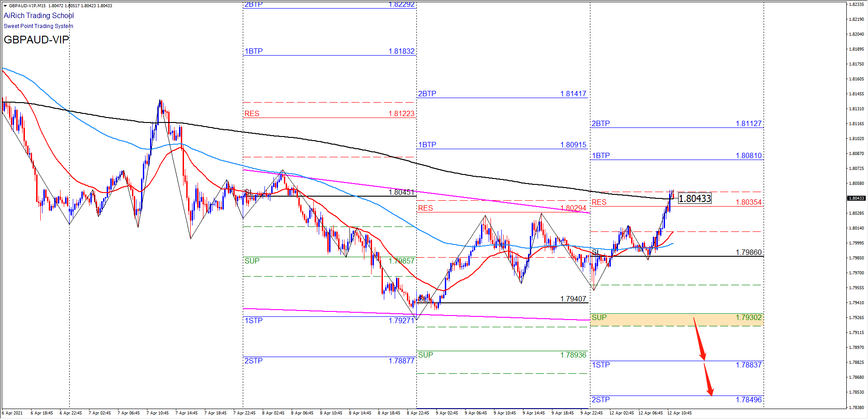Screen dimensions: 868x419
Task: Click the orange SUP zone at 1.79302
Action: (x=676, y=320)
